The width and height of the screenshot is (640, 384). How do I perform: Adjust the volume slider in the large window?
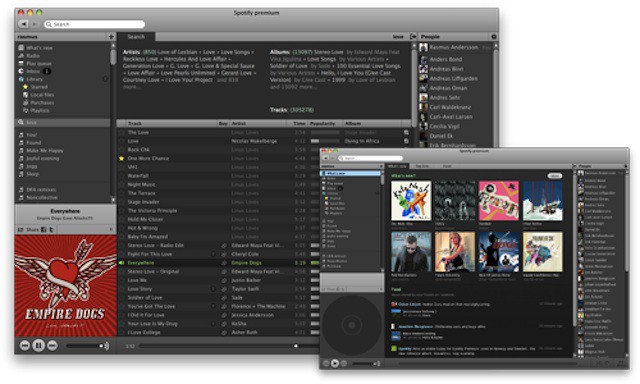(84, 346)
